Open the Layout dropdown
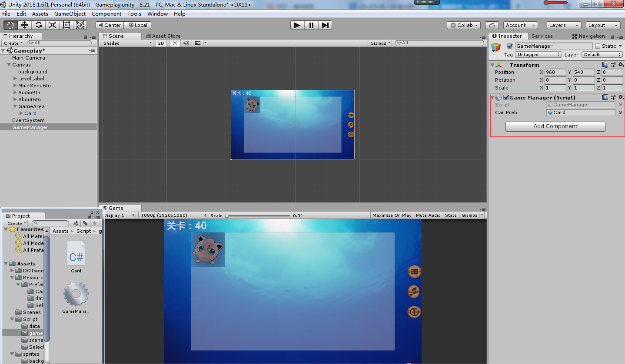 603,25
